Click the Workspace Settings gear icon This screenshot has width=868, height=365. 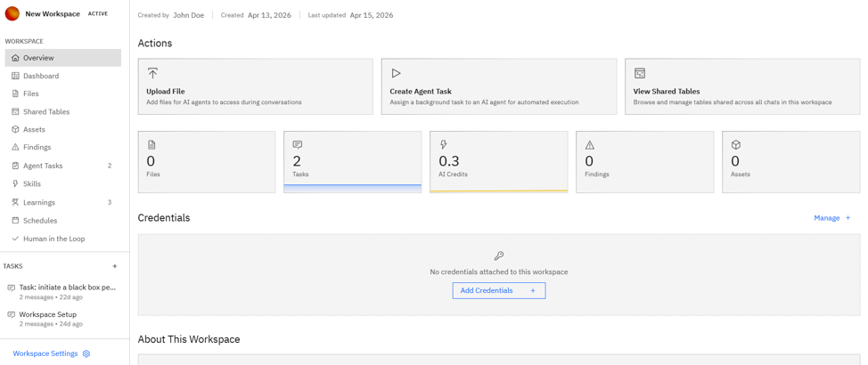pyautogui.click(x=86, y=353)
